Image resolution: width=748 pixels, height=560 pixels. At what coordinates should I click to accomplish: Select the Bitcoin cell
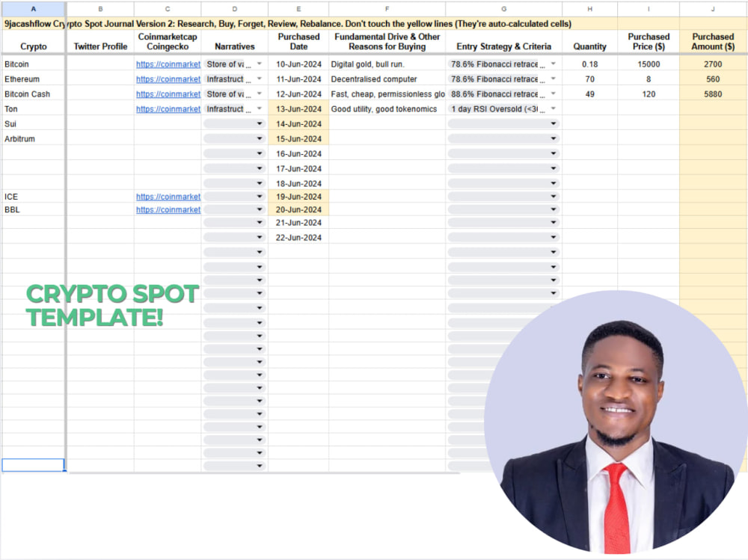(34, 64)
